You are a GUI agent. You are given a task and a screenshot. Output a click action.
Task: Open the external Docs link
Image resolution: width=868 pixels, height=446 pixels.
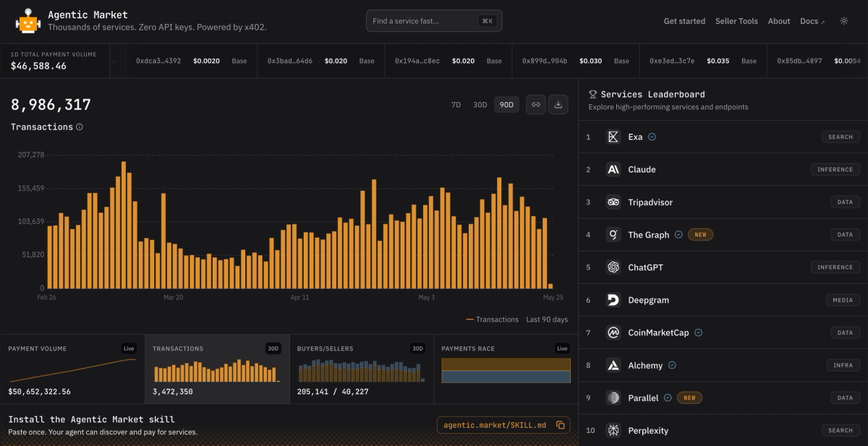click(812, 21)
